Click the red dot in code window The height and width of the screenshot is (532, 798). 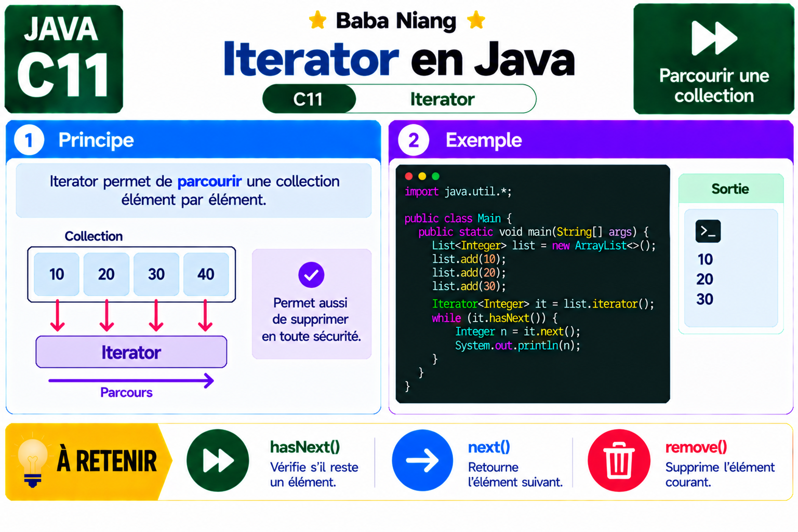408,176
